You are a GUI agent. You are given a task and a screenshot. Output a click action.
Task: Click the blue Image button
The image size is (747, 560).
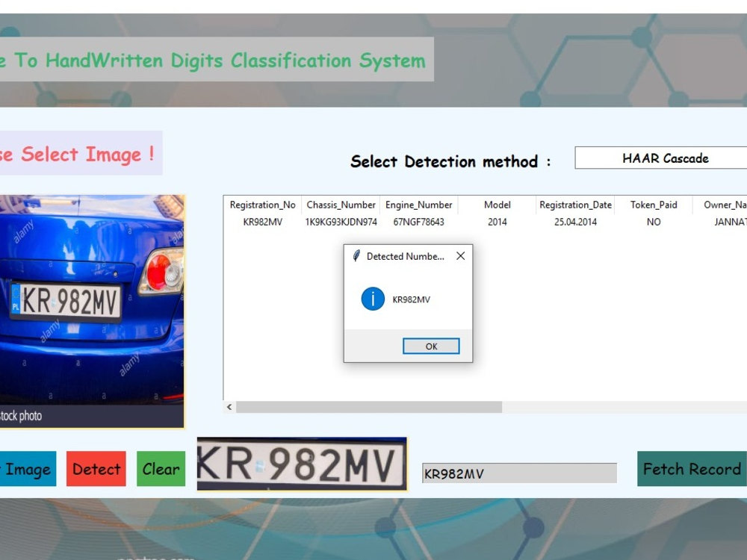pyautogui.click(x=28, y=469)
